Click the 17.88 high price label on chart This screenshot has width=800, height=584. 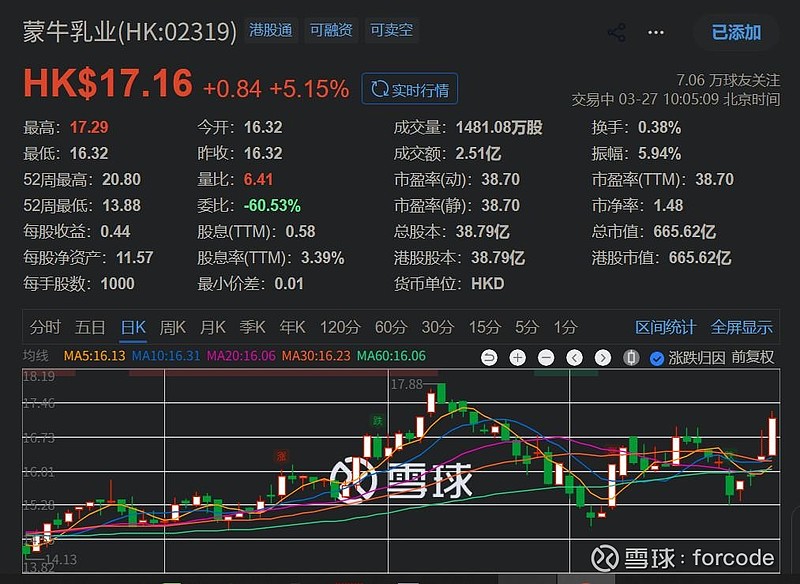click(407, 384)
